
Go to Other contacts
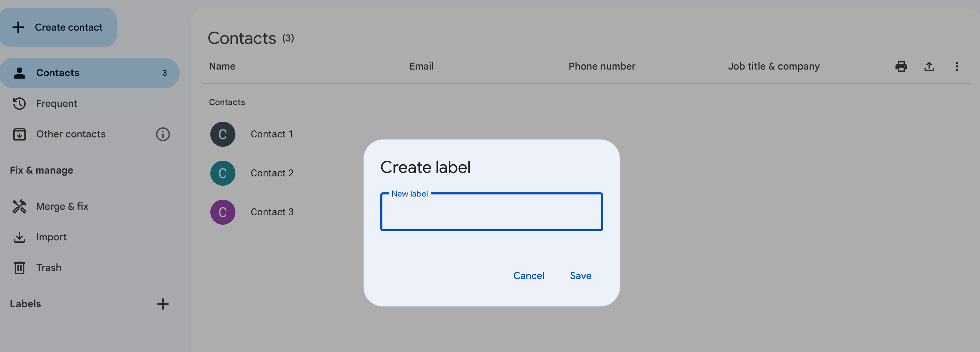(71, 134)
